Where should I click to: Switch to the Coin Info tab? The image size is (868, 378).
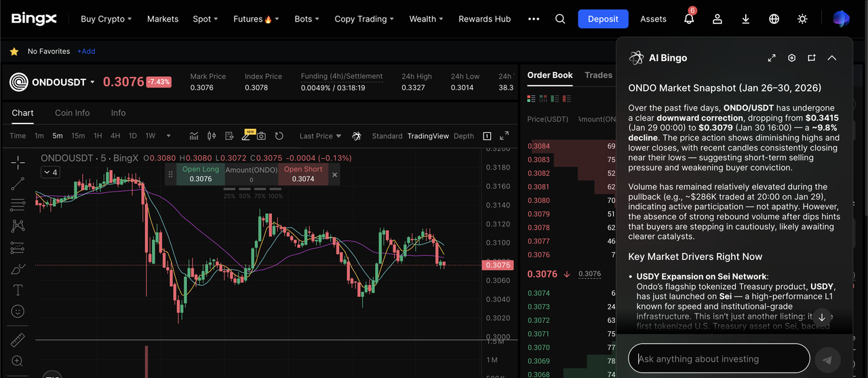coord(73,113)
